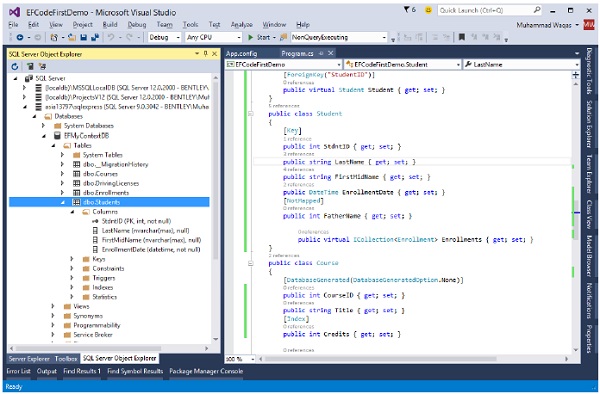Open the Build menu
Viewport: 600px width, 394px height.
point(110,25)
